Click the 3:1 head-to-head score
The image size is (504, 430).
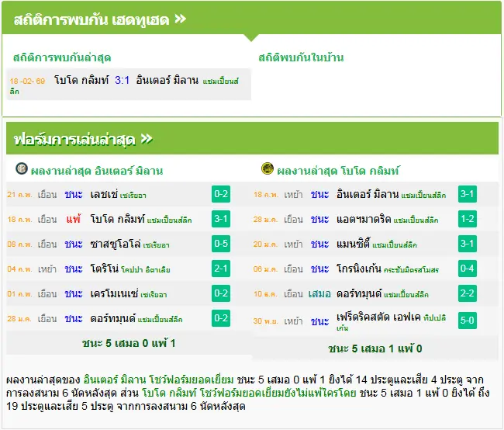(x=123, y=80)
